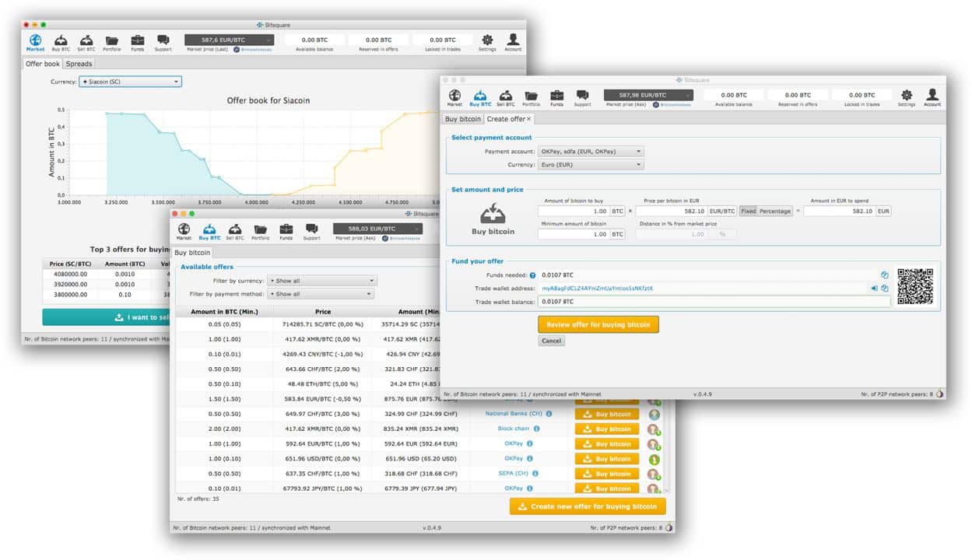This screenshot has width=972, height=560.
Task: Select the Fixed price toggle
Action: tap(748, 211)
